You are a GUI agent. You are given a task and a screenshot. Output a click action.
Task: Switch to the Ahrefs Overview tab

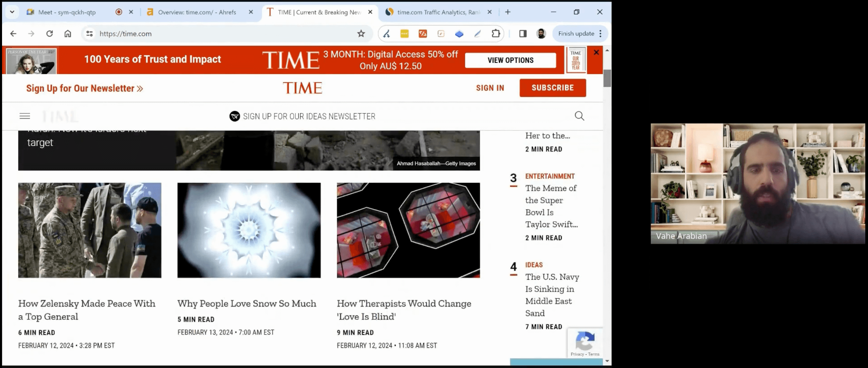point(196,12)
